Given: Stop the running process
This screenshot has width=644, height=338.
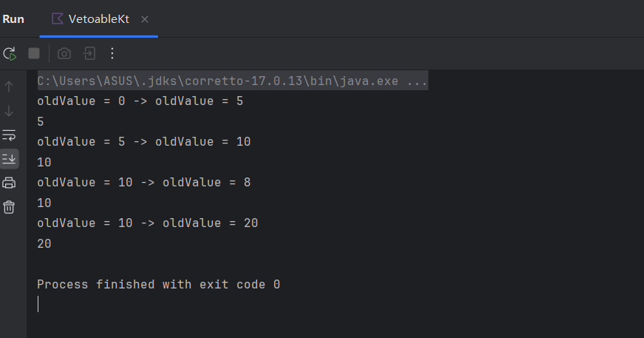Looking at the screenshot, I should (34, 53).
